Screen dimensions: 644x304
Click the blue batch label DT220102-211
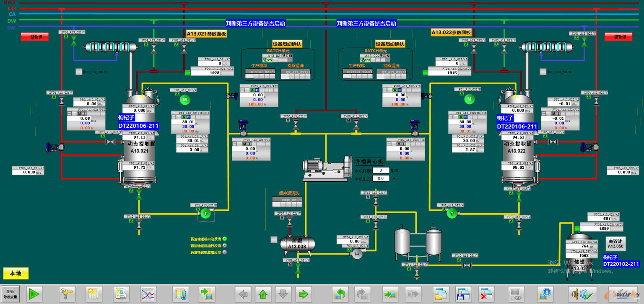point(621,264)
